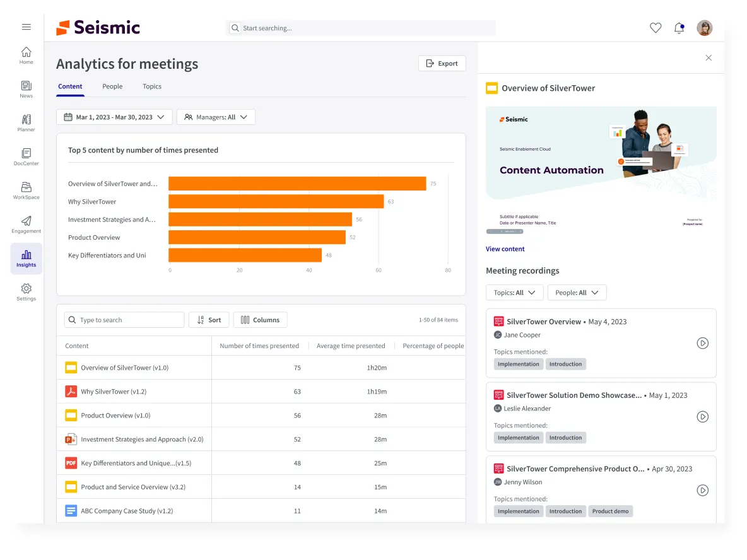Click the Start searching field

pos(361,28)
